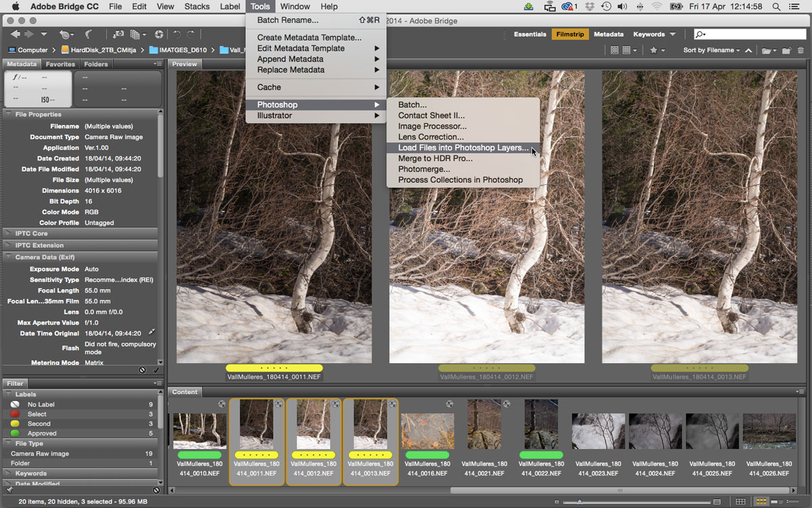
Task: Open in Camera Raw aperture icon
Action: point(159,34)
